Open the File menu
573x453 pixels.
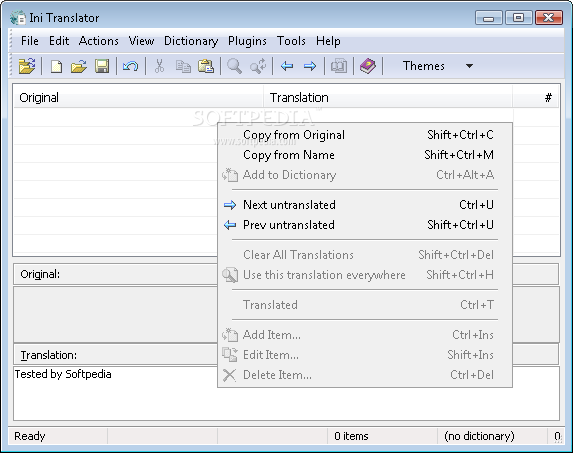click(30, 41)
